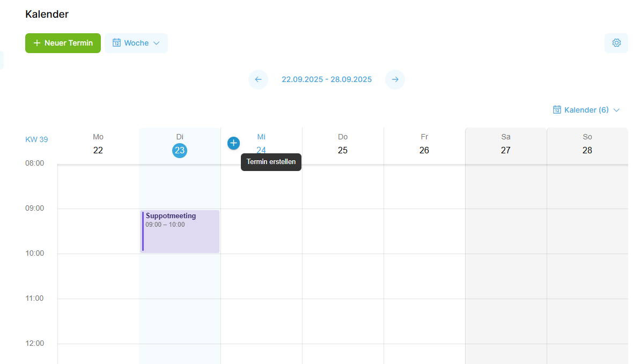Image resolution: width=633 pixels, height=364 pixels.
Task: Click the settings gear icon
Action: coord(616,43)
